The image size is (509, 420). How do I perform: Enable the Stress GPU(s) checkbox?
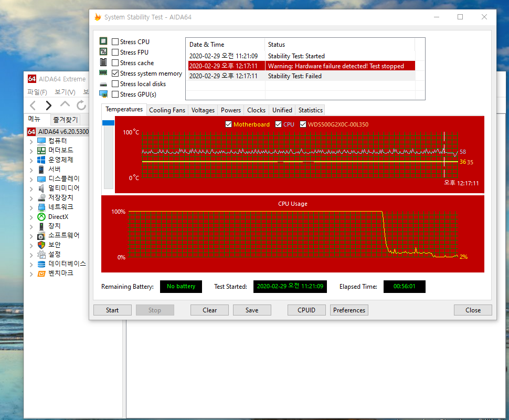(x=115, y=94)
